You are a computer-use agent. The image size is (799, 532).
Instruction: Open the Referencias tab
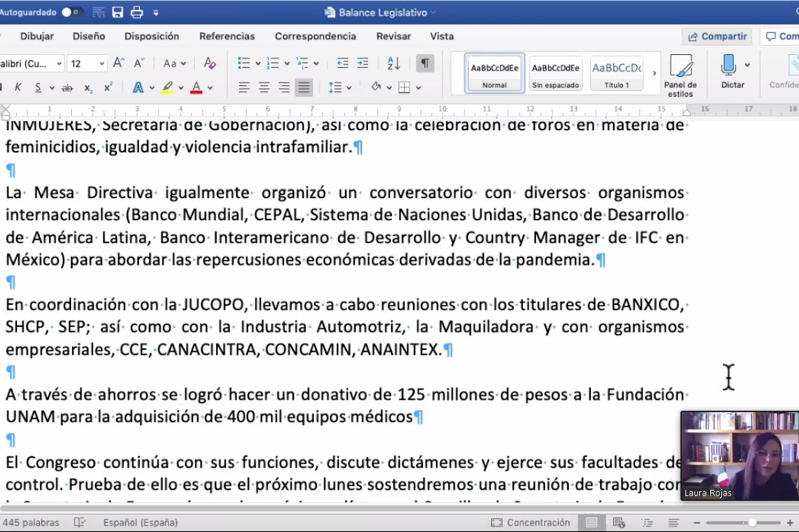(227, 36)
